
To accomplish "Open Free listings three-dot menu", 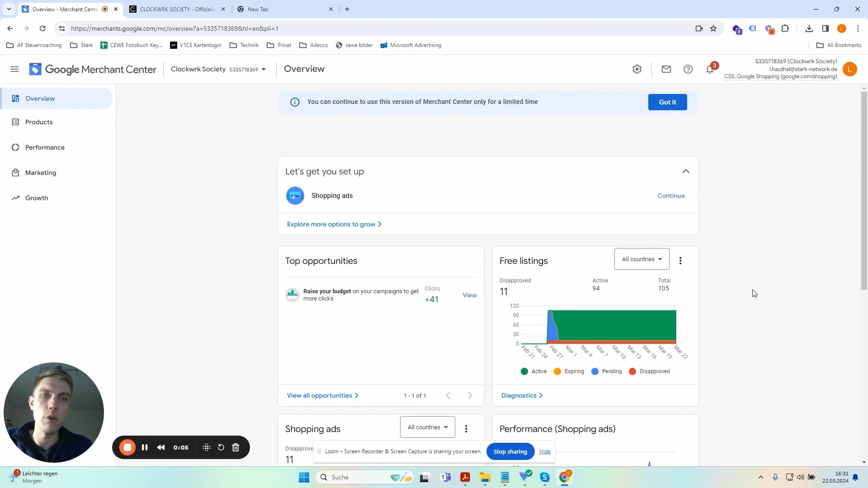I will coord(680,261).
